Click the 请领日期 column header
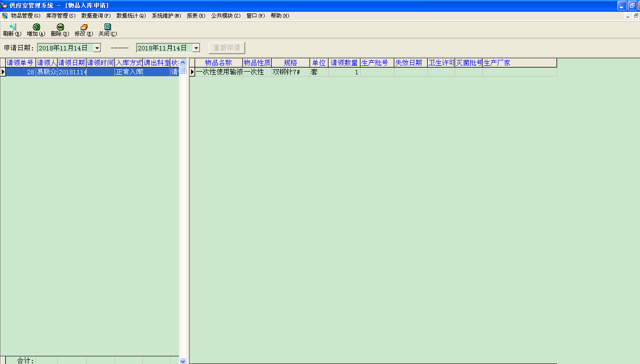Screen dimensions: 640x364 72,63
